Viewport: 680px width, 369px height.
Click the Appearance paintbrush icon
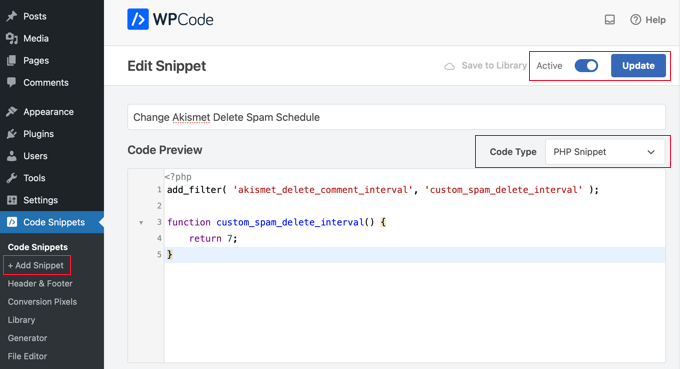[12, 111]
